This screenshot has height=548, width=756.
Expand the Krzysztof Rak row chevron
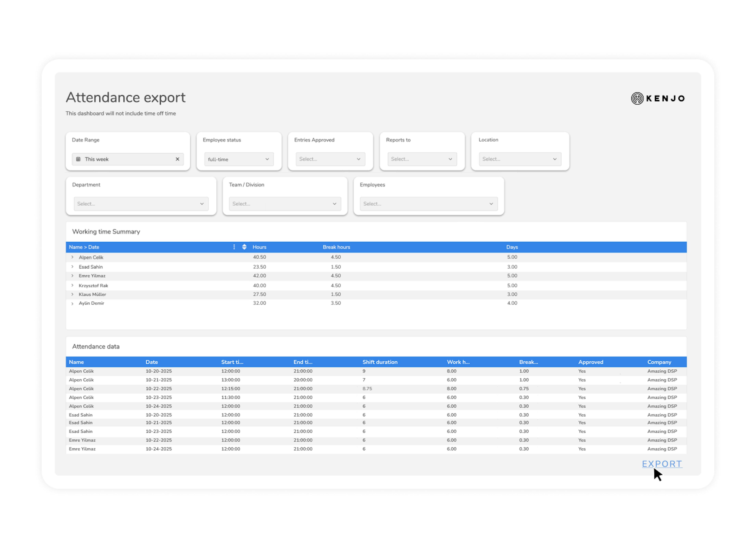(72, 285)
